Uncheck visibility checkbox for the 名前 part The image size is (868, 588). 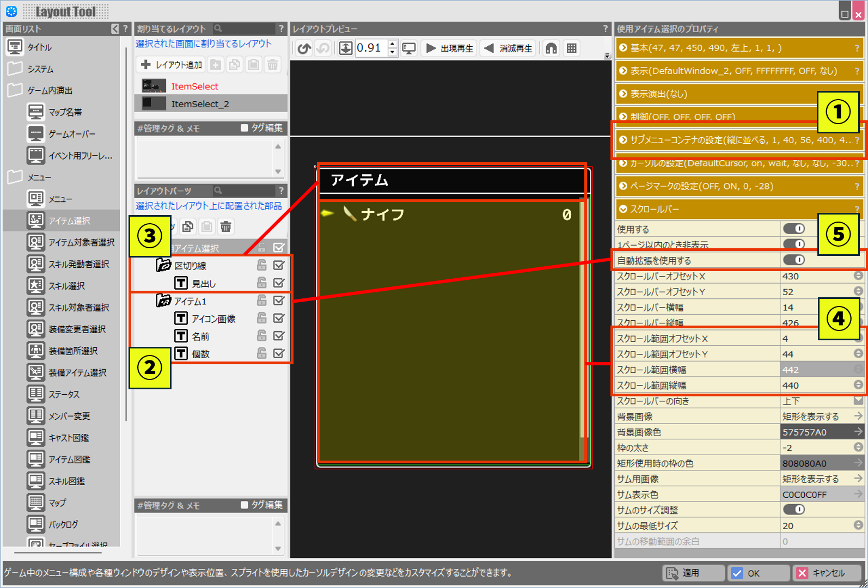(279, 336)
